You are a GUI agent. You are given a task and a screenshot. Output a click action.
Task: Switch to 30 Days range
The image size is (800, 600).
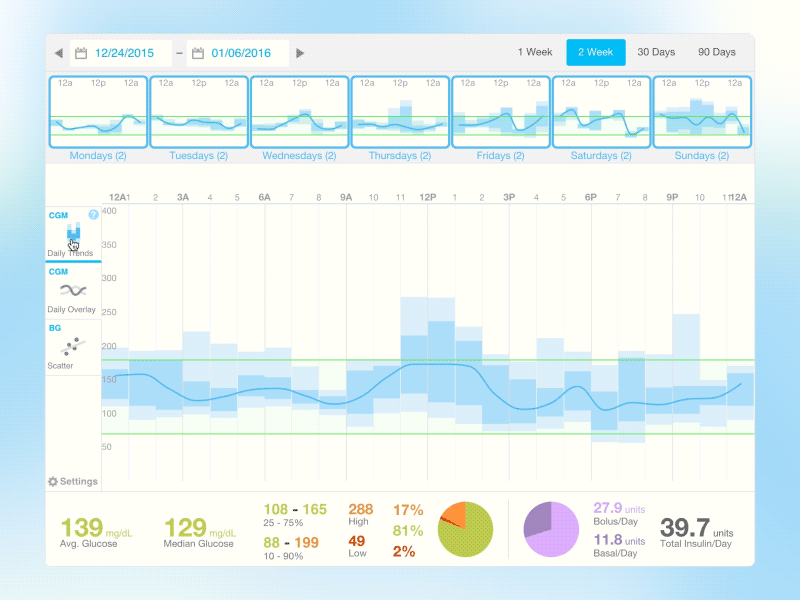656,52
